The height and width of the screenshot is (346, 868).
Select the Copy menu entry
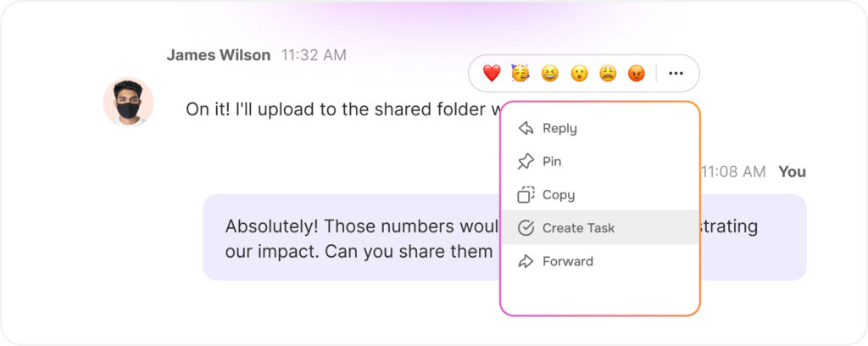pyautogui.click(x=559, y=194)
